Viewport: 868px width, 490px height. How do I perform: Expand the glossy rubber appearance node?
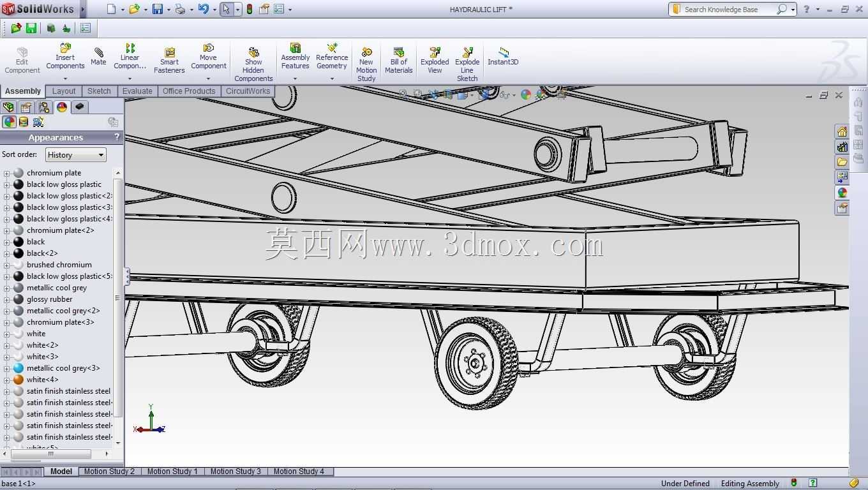(6, 299)
